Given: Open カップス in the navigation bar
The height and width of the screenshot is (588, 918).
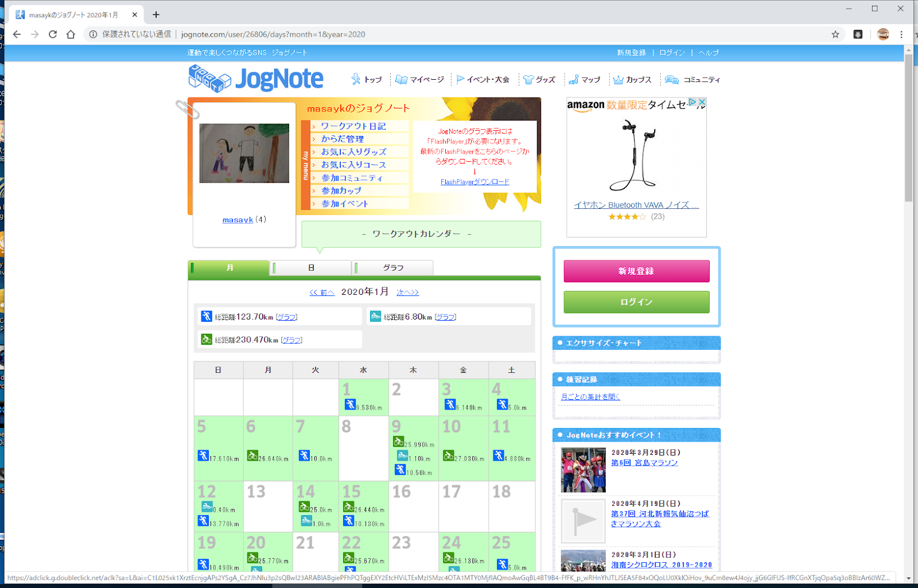Looking at the screenshot, I should pos(632,80).
